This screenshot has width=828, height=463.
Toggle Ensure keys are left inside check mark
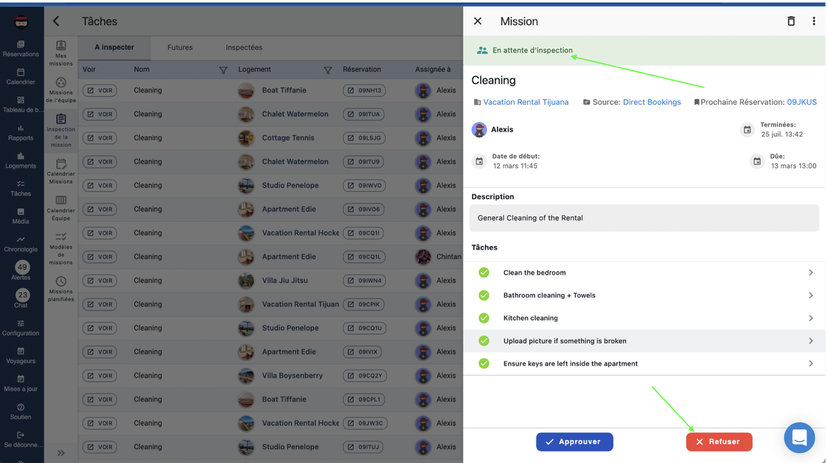click(484, 363)
